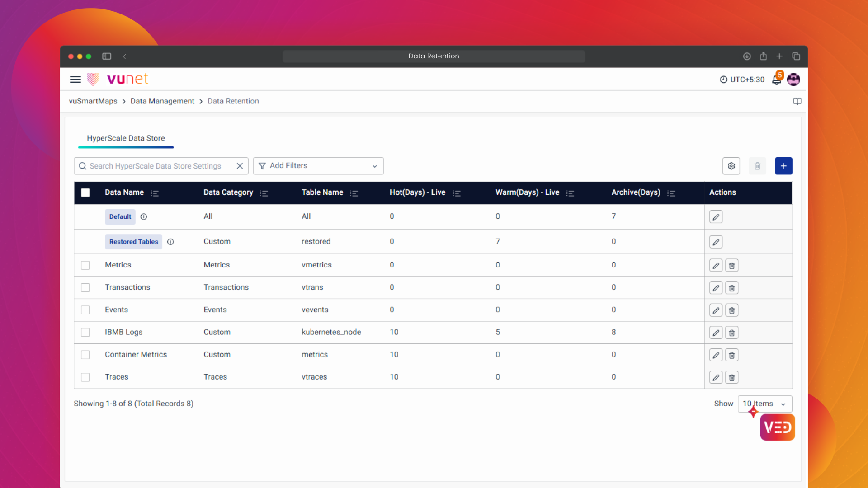Viewport: 868px width, 488px height.
Task: Toggle the select-all header checkbox
Action: tap(85, 192)
